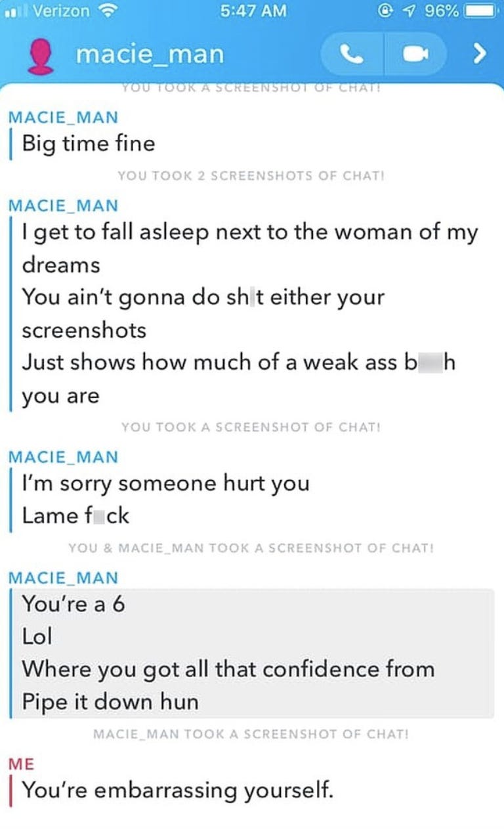This screenshot has width=504, height=830.
Task: Select the "Big time fine" message
Action: (89, 143)
